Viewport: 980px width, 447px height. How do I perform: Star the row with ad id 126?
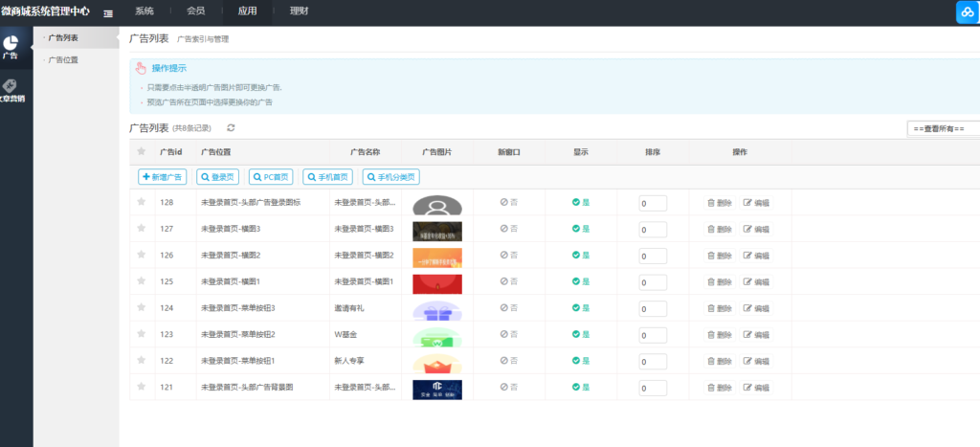(x=142, y=255)
